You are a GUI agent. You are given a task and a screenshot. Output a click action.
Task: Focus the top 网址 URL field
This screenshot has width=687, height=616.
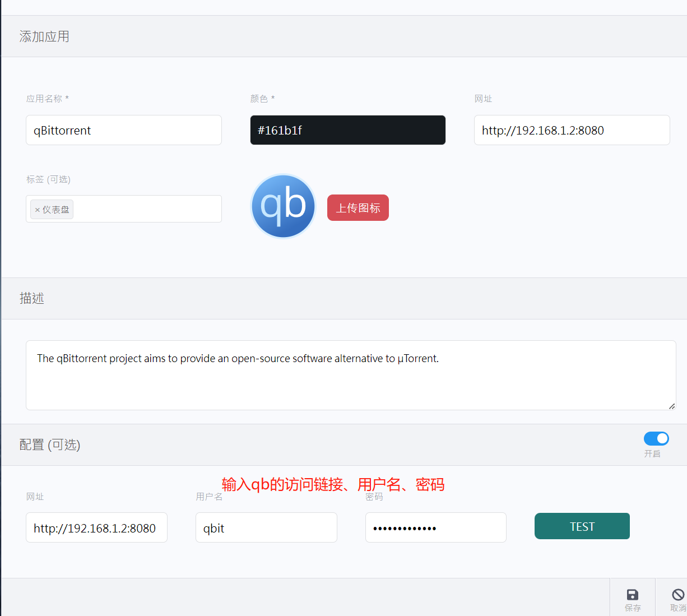[x=572, y=130]
